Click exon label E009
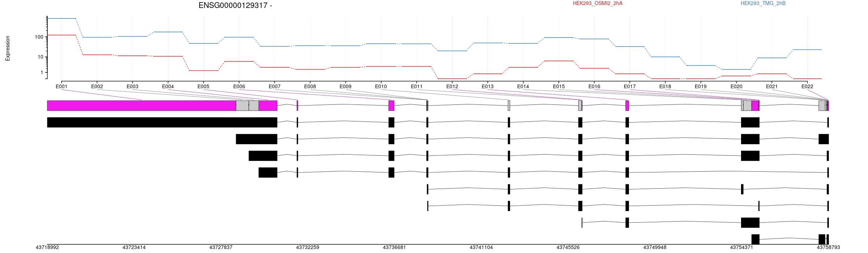This screenshot has height=253, width=868. [345, 87]
